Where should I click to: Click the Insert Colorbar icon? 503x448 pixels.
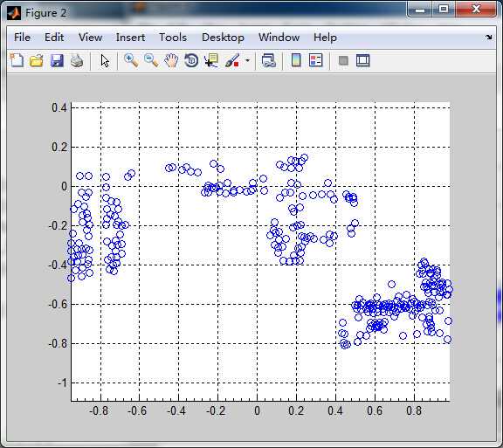click(x=296, y=60)
